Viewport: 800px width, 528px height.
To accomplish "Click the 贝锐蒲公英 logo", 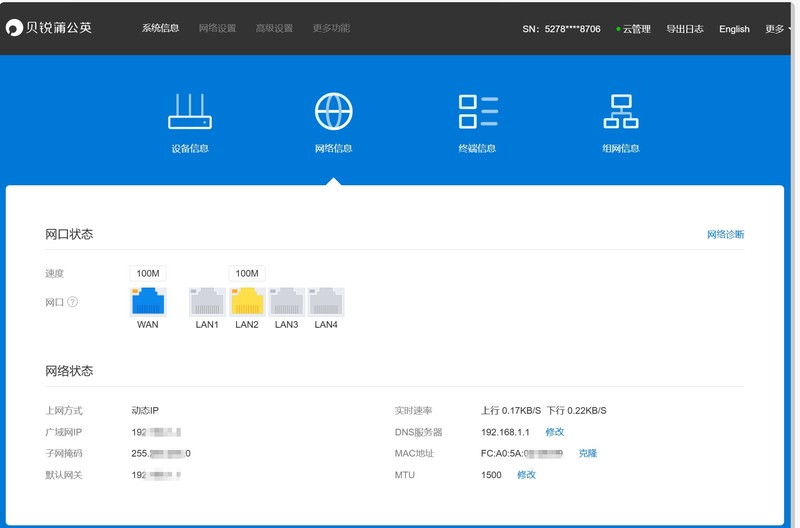I will click(49, 28).
